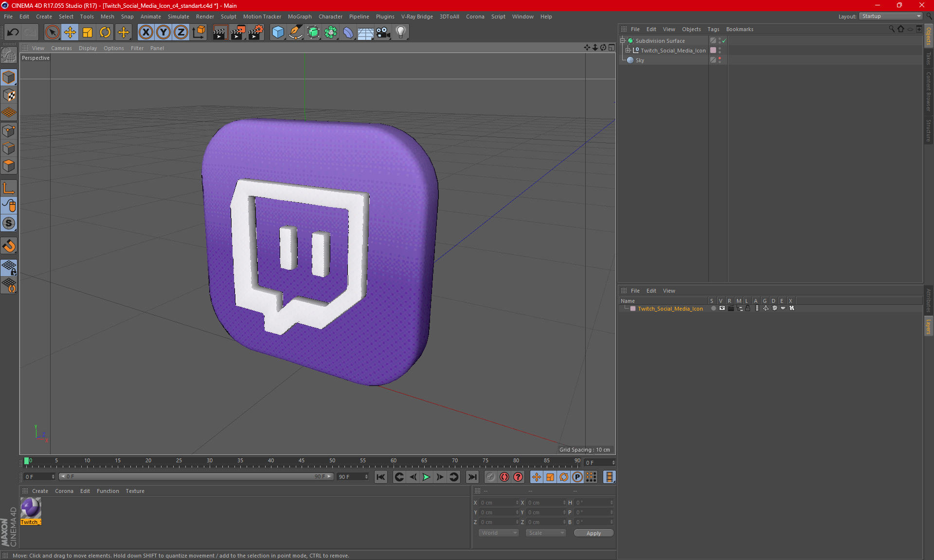Open viewport Cameras menu
The image size is (934, 560).
[x=61, y=48]
